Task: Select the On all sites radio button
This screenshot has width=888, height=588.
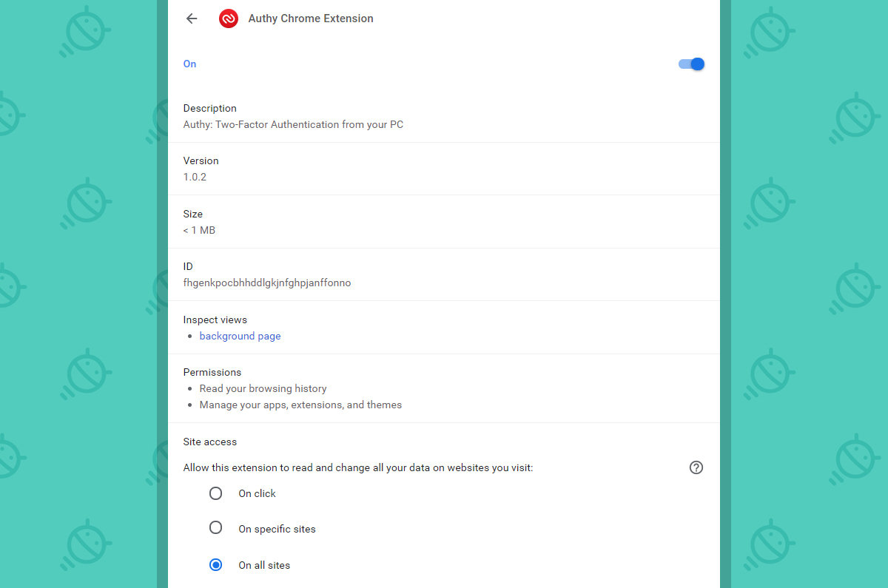Action: [x=215, y=565]
